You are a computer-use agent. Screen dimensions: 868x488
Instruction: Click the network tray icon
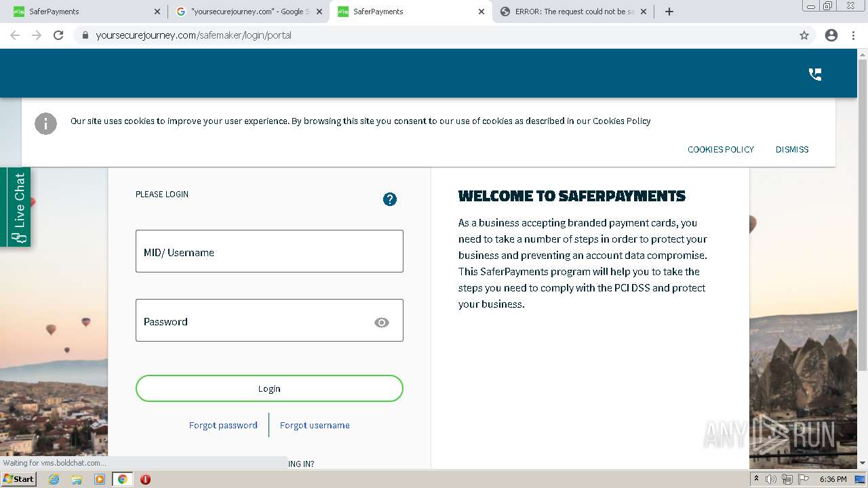coord(787,479)
